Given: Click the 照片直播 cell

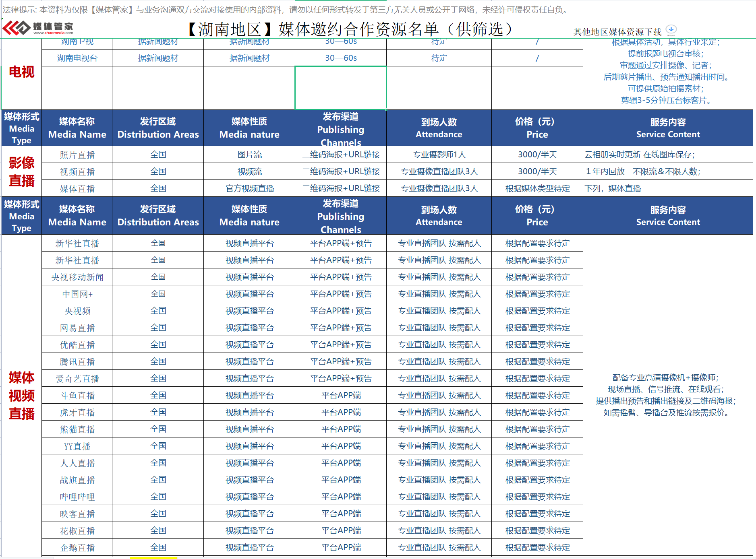Looking at the screenshot, I should [x=77, y=155].
